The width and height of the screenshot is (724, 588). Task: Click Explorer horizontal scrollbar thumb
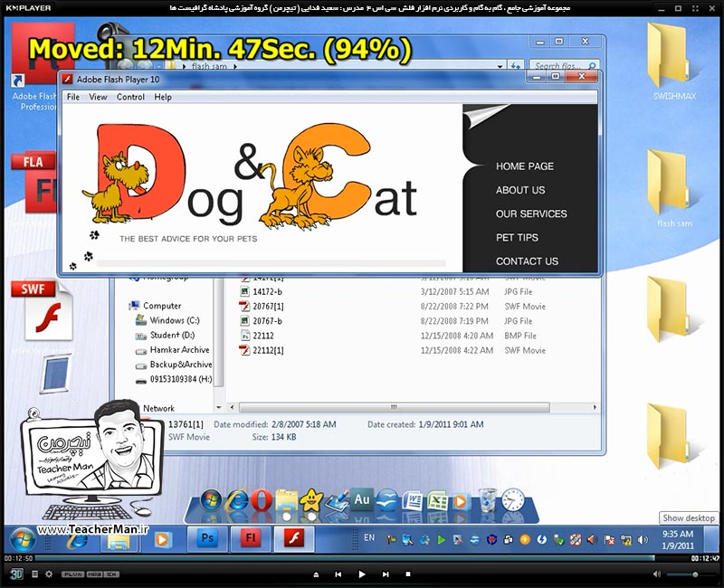(394, 408)
